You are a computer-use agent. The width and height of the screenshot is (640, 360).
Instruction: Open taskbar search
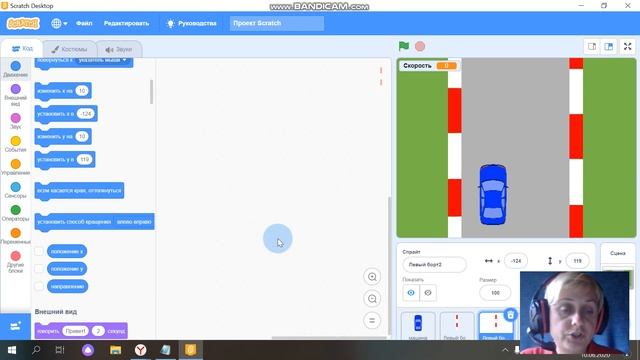coord(36,350)
